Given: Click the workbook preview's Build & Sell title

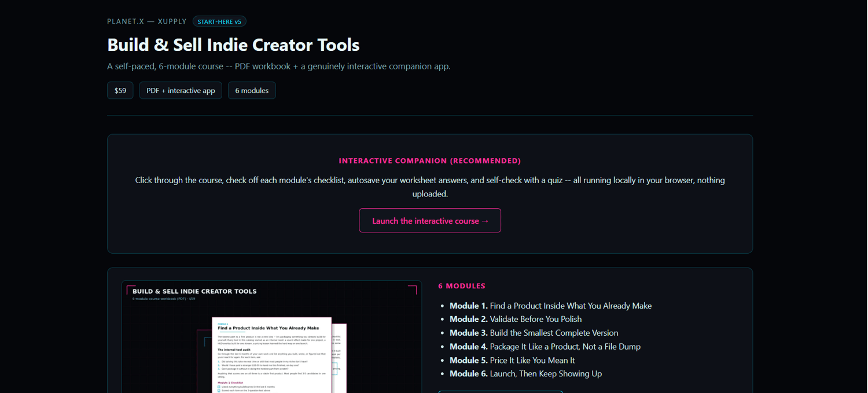Looking at the screenshot, I should point(194,291).
